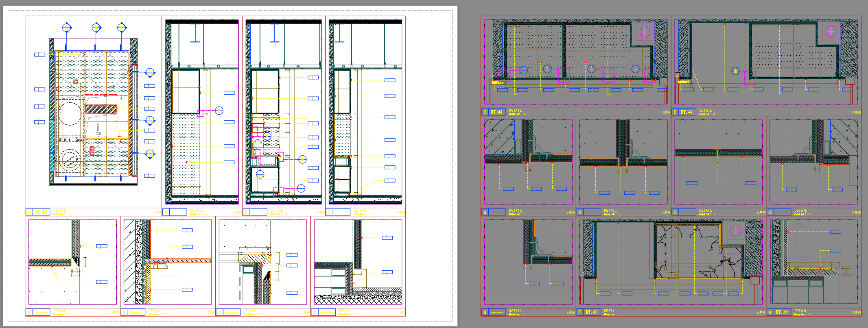Click the faucet symbol in elevation B

[x=257, y=143]
